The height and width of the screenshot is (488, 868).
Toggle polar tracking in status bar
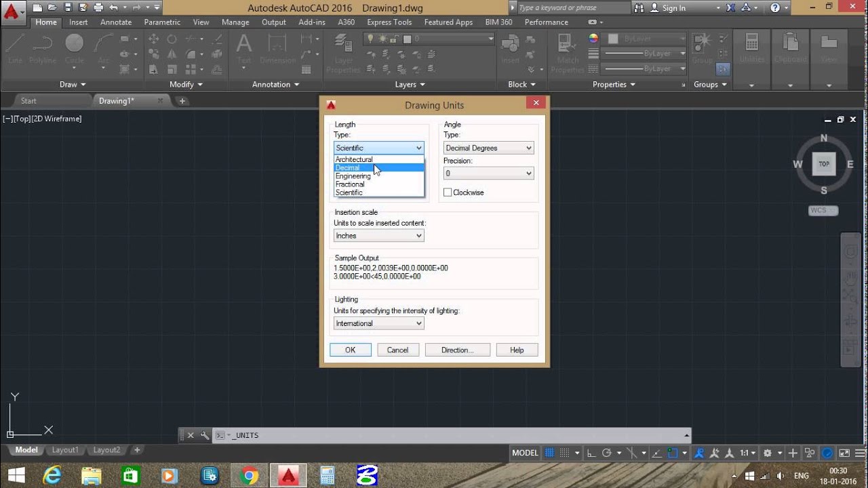pos(607,453)
